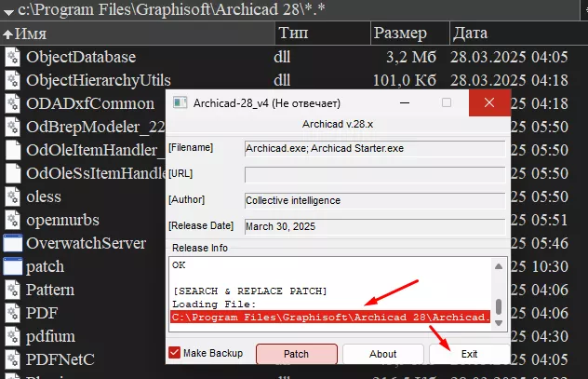Image resolution: width=588 pixels, height=379 pixels.
Task: Select the ObjectDatabase file name
Action: click(x=81, y=57)
